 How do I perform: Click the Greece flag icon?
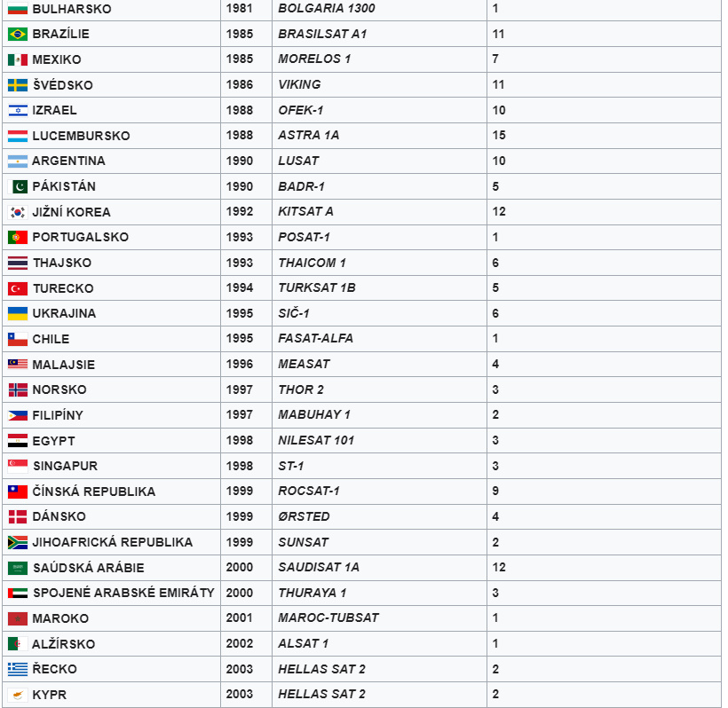click(x=18, y=669)
